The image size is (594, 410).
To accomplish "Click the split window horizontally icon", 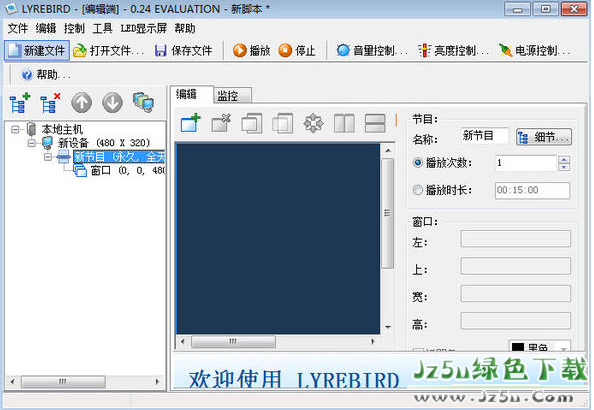I will (x=375, y=123).
